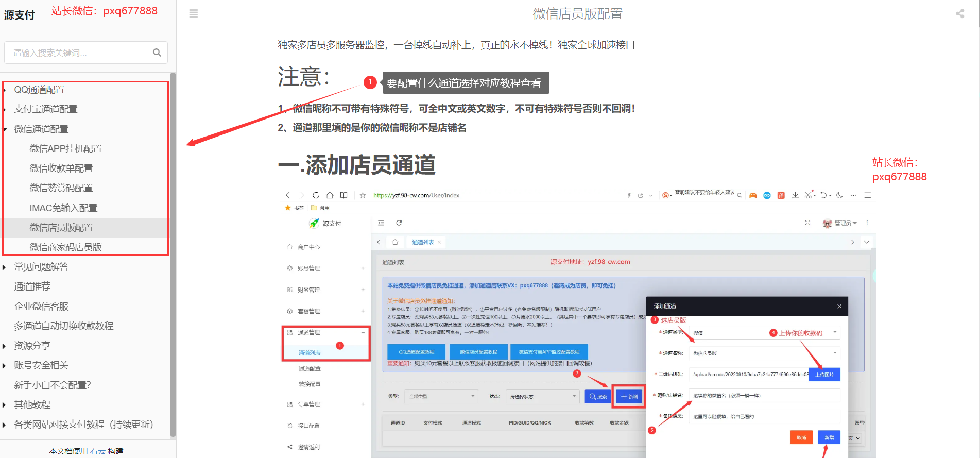This screenshot has height=458, width=980.
Task: Click the 源支付 title at top left
Action: pyautogui.click(x=20, y=15)
